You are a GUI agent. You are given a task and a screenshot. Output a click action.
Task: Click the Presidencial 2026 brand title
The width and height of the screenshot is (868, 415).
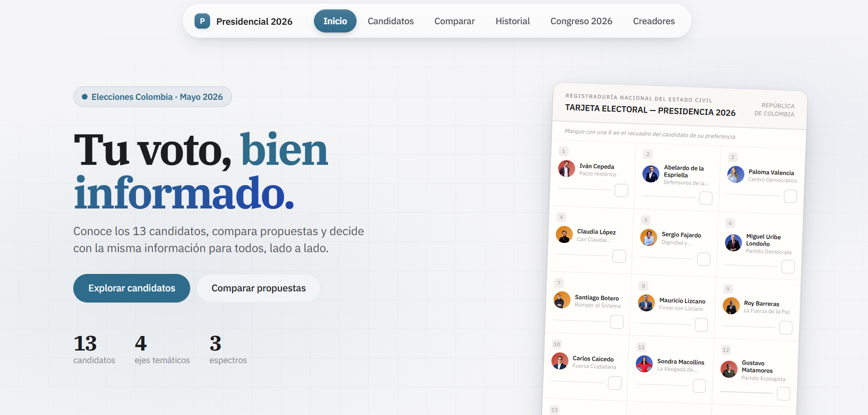point(254,21)
